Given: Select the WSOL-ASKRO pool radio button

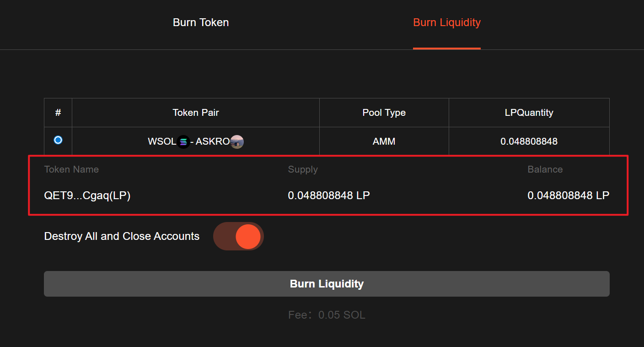Looking at the screenshot, I should pos(58,140).
